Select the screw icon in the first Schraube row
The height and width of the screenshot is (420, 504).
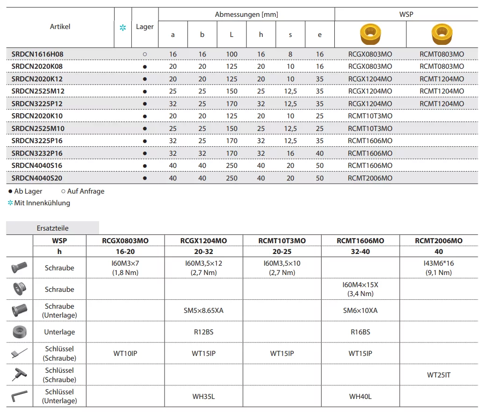click(19, 268)
